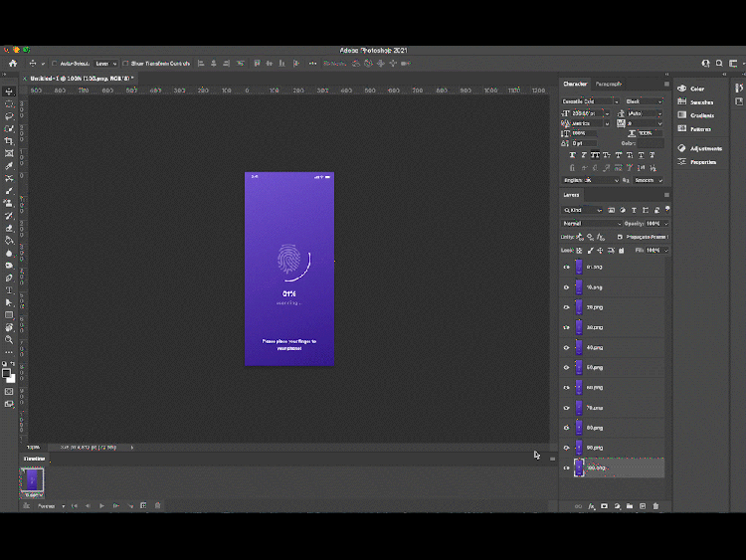Open the Adjustments panel
The width and height of the screenshot is (746, 560).
tap(700, 148)
